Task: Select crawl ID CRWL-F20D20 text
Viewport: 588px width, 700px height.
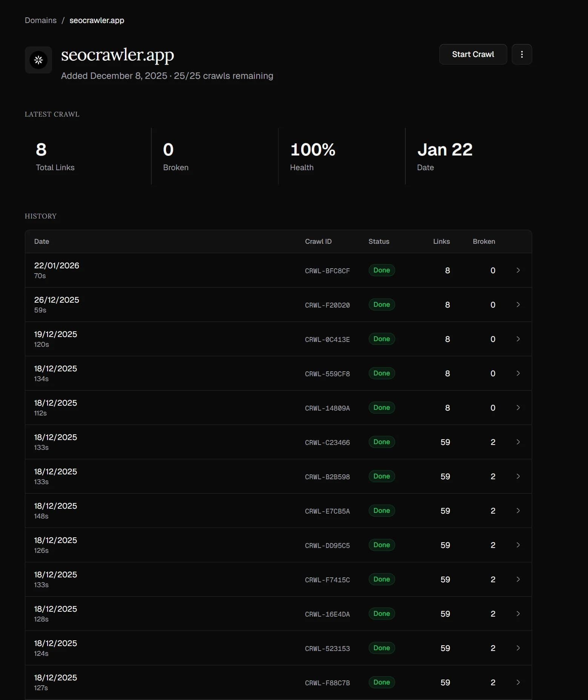Action: coord(327,305)
